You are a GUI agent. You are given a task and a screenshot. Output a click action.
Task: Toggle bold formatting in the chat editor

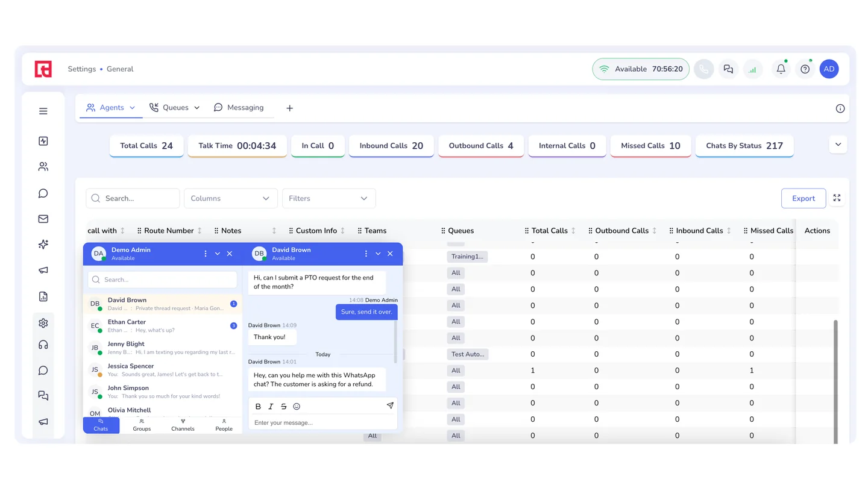(x=258, y=407)
